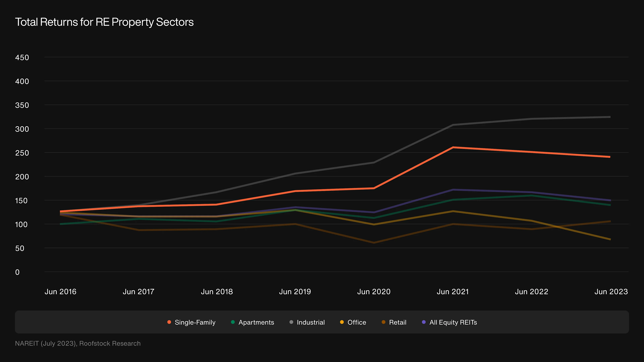Image resolution: width=644 pixels, height=362 pixels.
Task: Click the 250 y-axis value
Action: [22, 153]
